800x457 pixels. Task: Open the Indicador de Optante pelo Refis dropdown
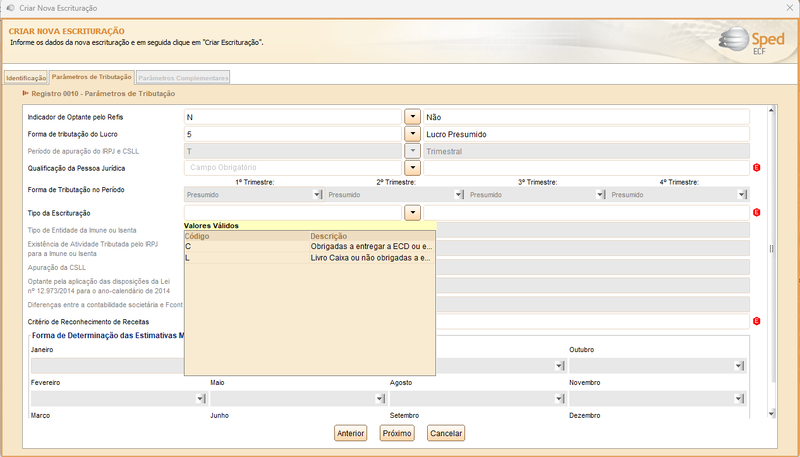(412, 117)
